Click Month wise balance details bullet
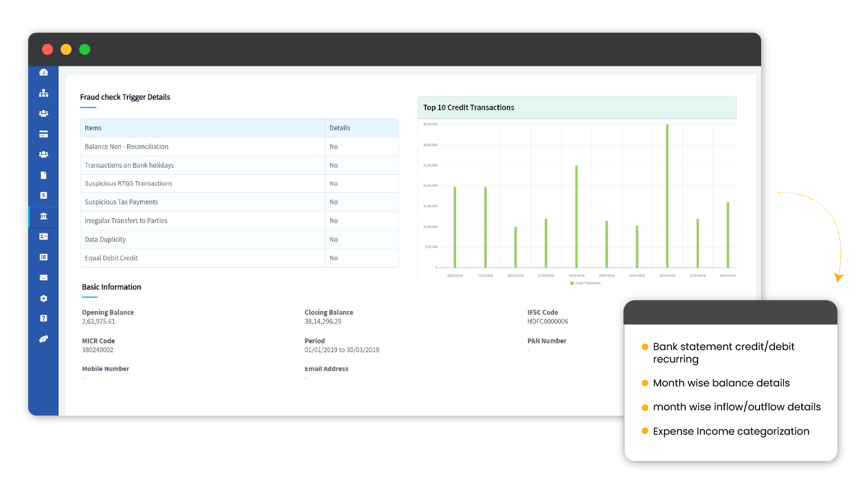The width and height of the screenshot is (868, 489). coord(722,383)
